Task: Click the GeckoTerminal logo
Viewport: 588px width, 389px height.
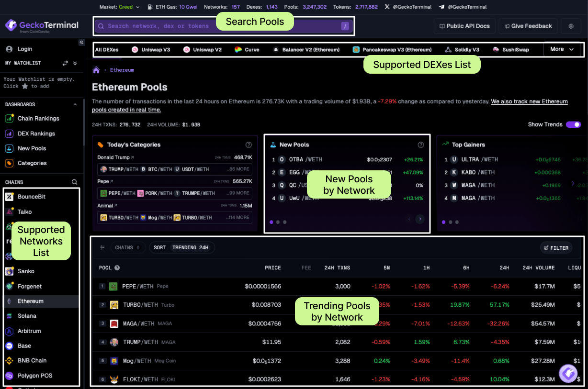Action: pyautogui.click(x=42, y=26)
